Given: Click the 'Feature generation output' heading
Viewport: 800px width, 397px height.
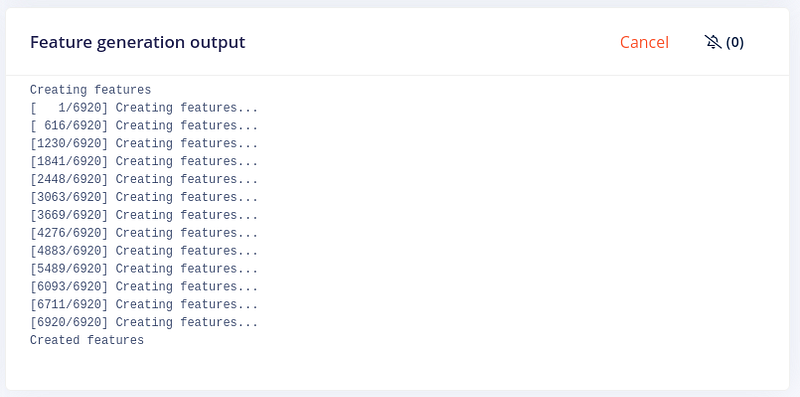Looking at the screenshot, I should (x=138, y=42).
